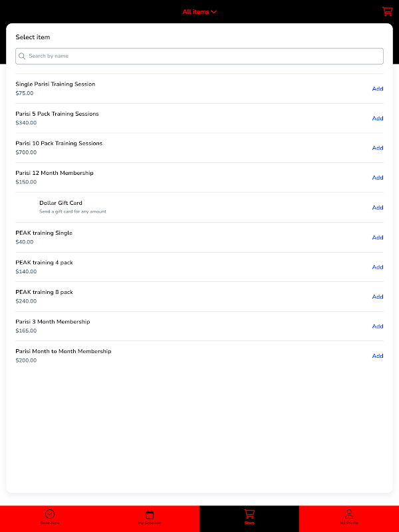Open the My Schedule calendar icon
This screenshot has height=532, width=399.
point(150,515)
